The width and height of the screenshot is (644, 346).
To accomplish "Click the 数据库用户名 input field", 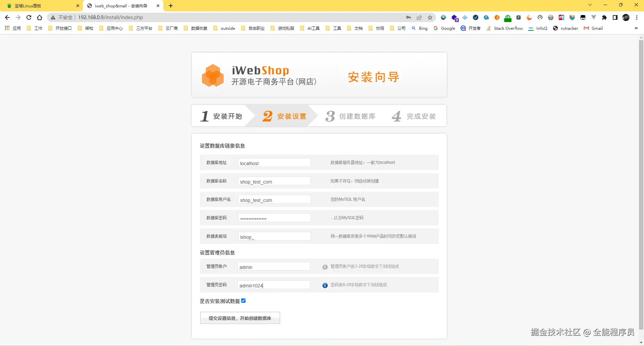I will 274,200.
